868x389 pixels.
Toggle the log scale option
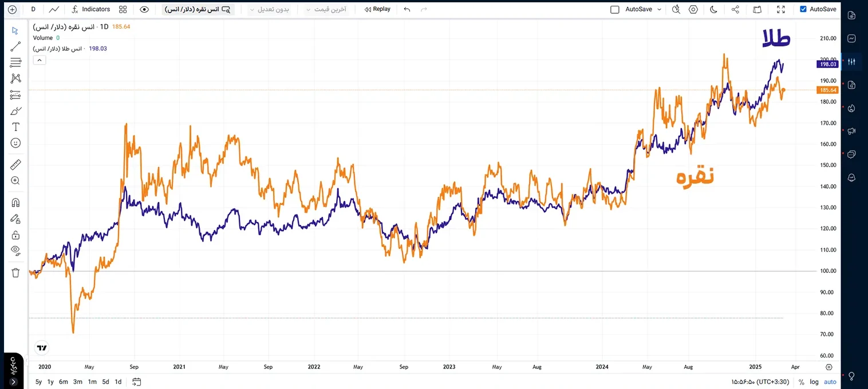pos(814,382)
